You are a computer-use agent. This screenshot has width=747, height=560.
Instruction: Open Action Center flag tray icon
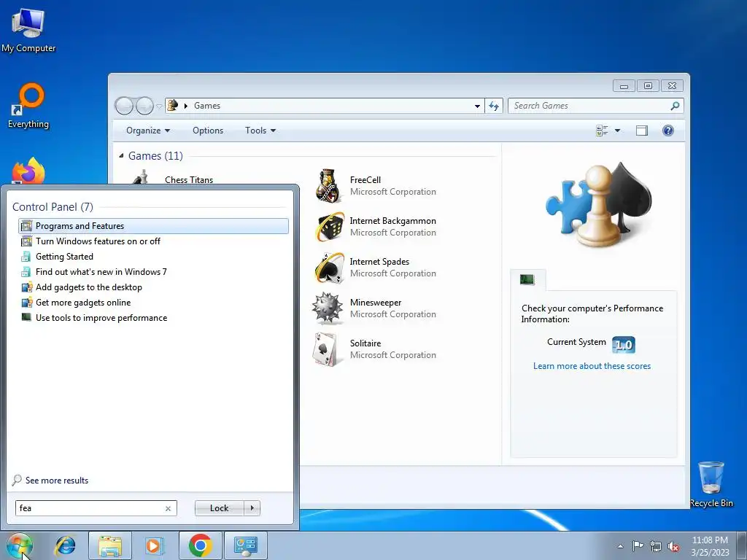638,545
